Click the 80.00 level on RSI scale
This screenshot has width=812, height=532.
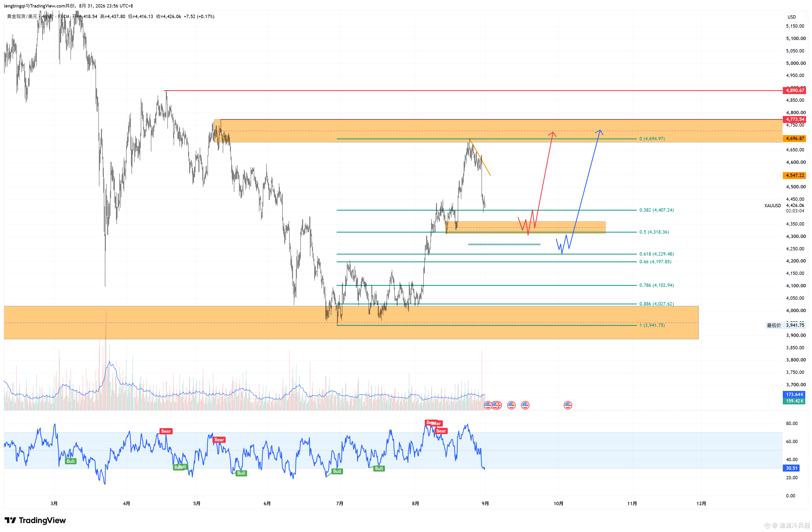pos(792,423)
